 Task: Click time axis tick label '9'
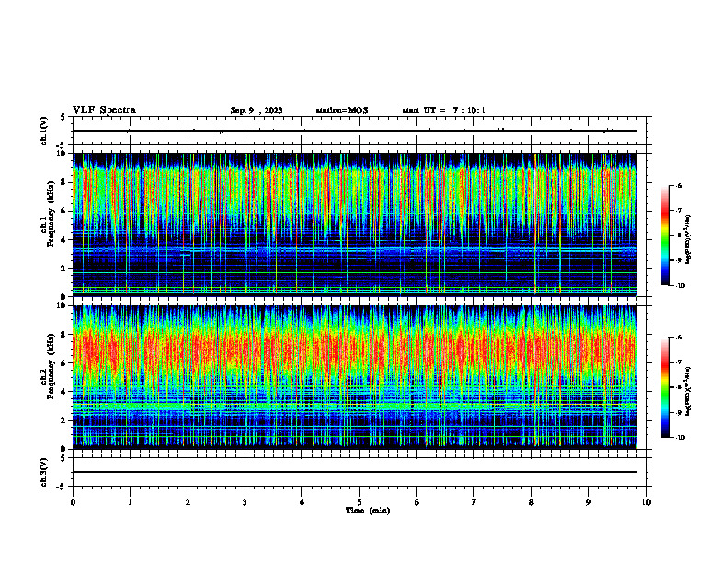click(588, 502)
